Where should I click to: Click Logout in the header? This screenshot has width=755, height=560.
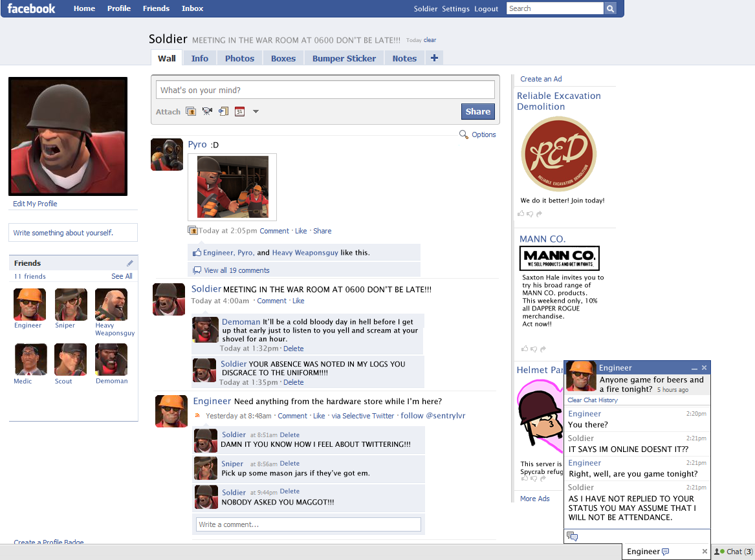[486, 8]
